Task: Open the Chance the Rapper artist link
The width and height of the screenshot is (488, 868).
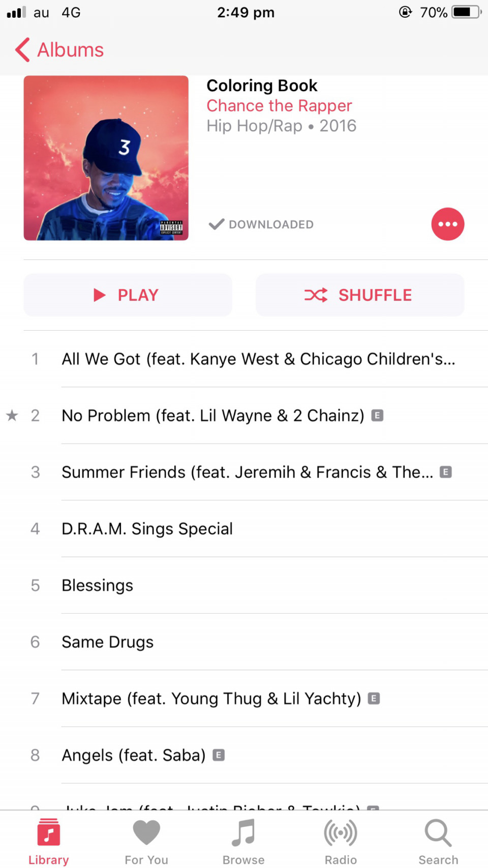Action: (x=279, y=106)
